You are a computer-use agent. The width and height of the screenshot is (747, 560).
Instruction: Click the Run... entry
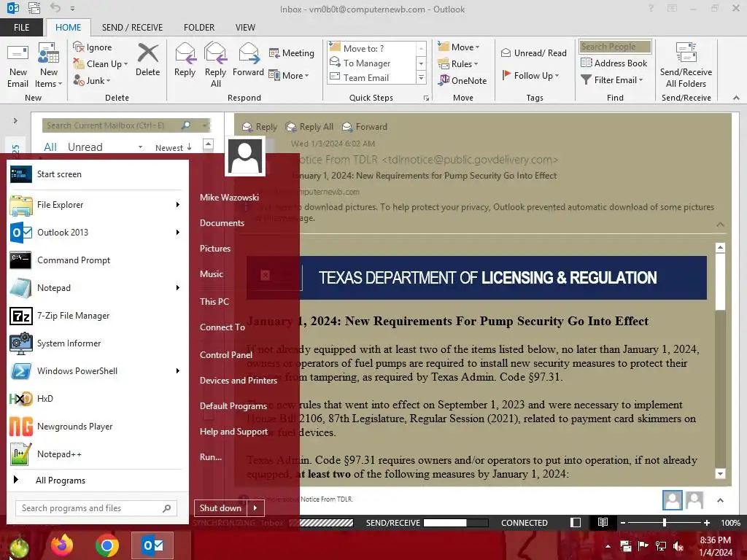click(x=211, y=457)
